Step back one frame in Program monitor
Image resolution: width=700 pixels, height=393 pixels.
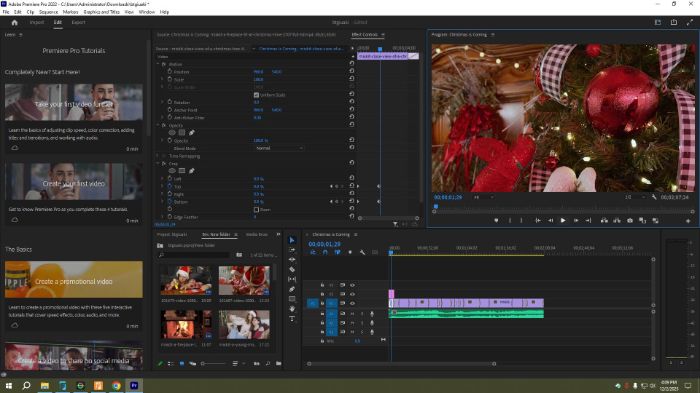(x=550, y=220)
